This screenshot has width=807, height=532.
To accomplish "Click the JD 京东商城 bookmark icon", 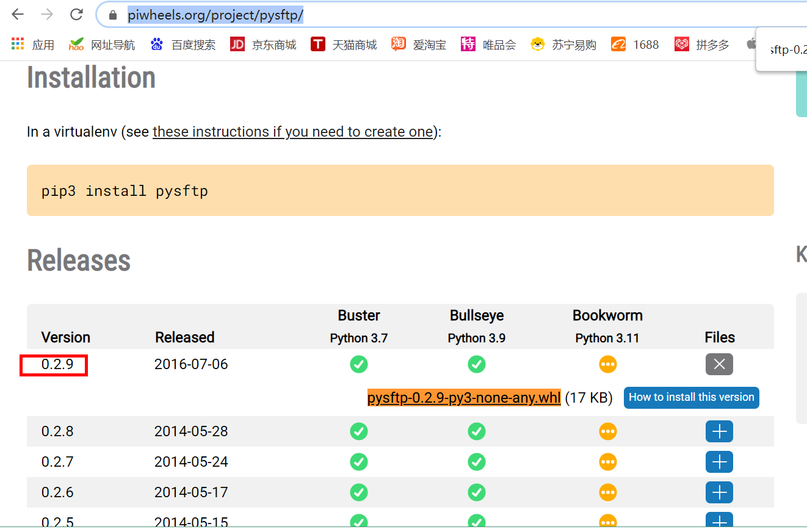I will [x=237, y=44].
